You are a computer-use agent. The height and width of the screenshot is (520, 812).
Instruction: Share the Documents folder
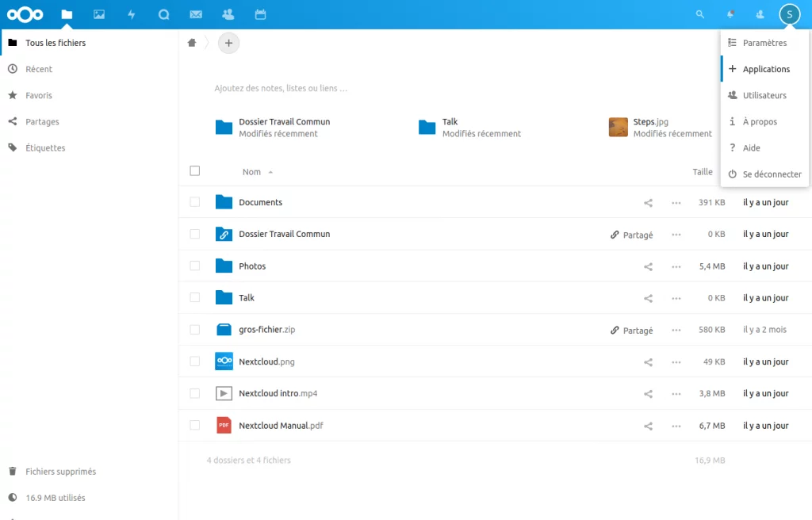click(x=648, y=203)
